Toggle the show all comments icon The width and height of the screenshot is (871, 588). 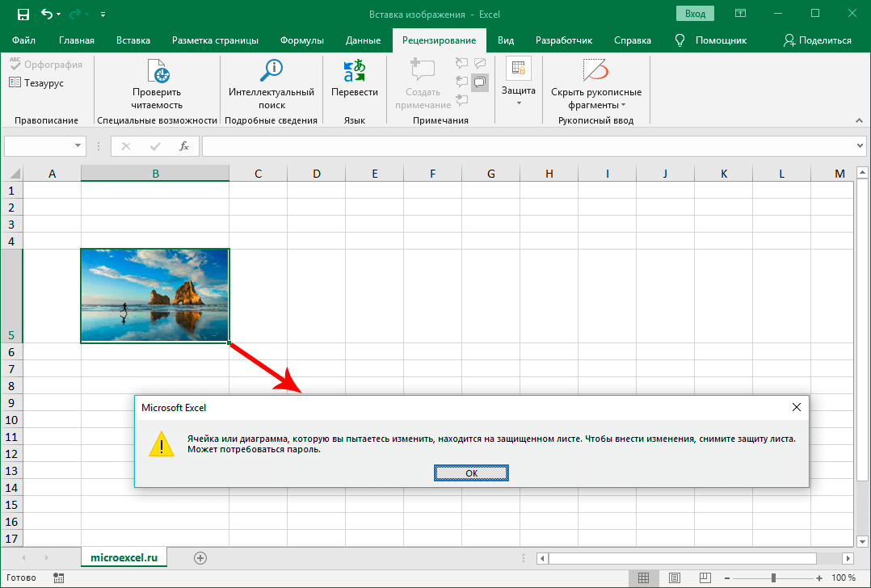[479, 82]
